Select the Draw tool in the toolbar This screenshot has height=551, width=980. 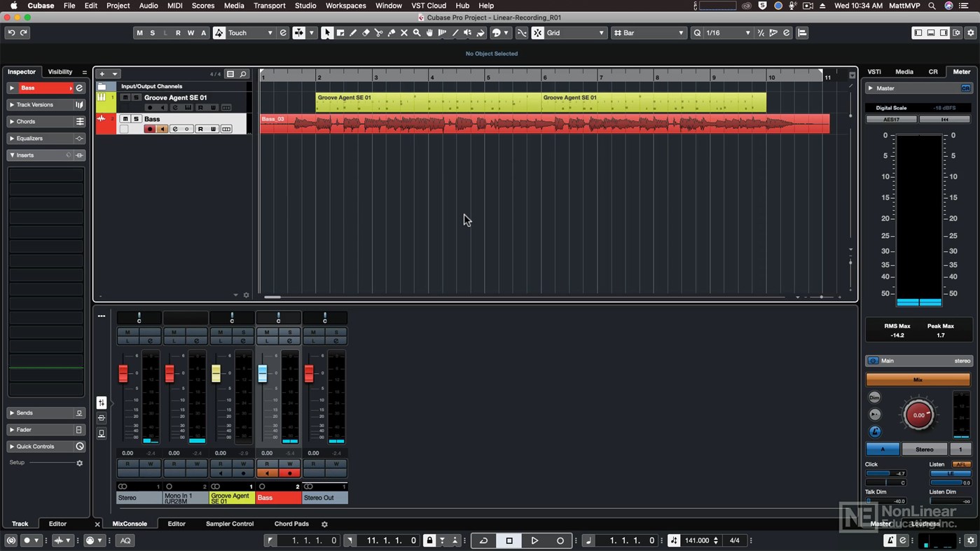(x=353, y=32)
